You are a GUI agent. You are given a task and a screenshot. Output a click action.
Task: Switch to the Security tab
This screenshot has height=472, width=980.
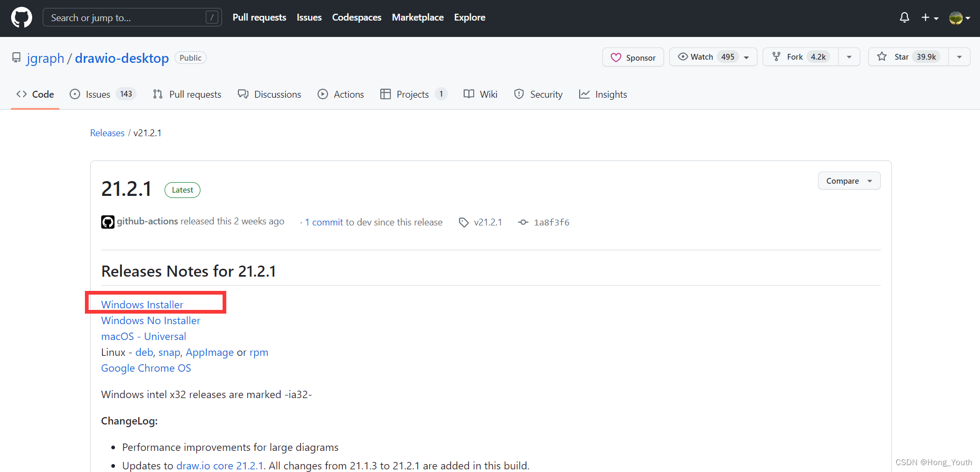(x=538, y=94)
